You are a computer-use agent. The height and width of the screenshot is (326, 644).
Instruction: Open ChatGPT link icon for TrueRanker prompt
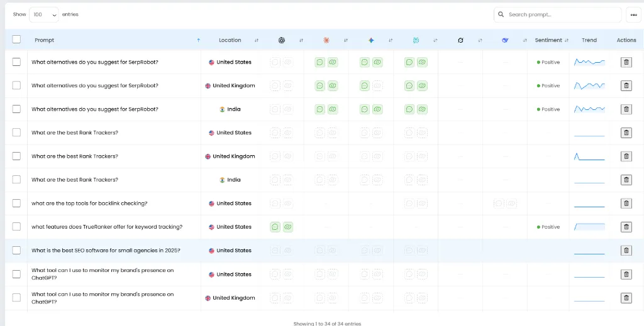tap(288, 227)
